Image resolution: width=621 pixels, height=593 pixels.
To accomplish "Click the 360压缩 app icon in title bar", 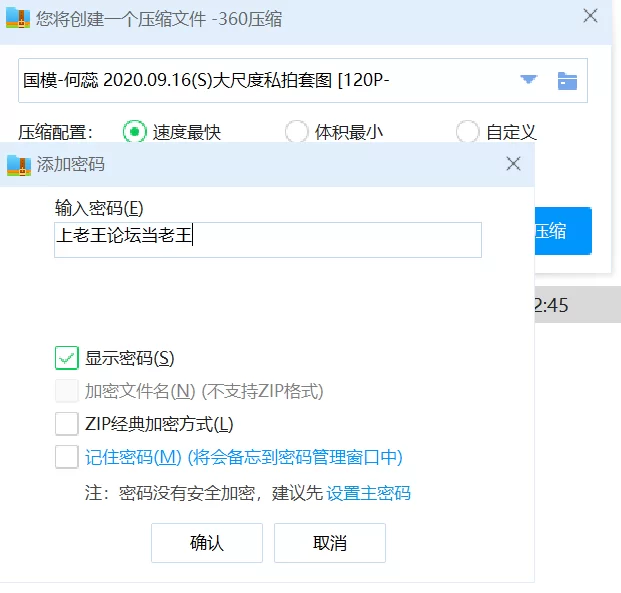I will pyautogui.click(x=18, y=18).
